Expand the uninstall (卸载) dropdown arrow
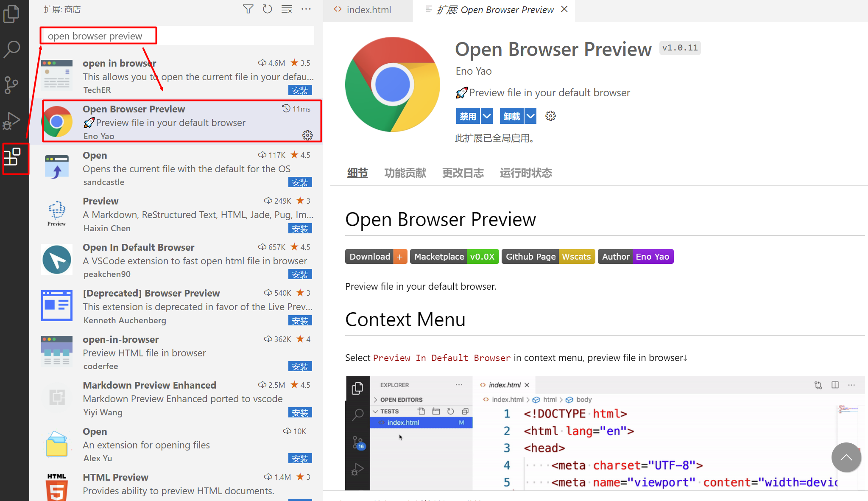Image resolution: width=868 pixels, height=501 pixels. [530, 116]
